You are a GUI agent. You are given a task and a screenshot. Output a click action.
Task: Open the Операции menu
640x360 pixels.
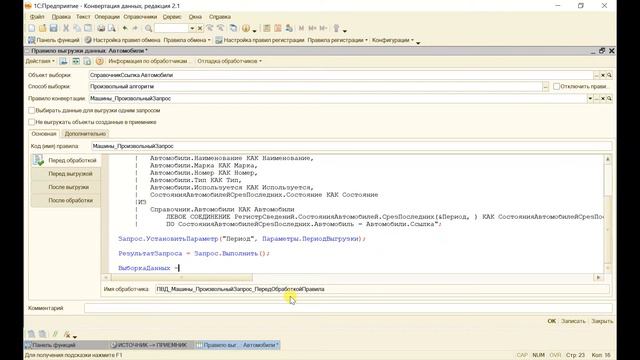click(107, 17)
